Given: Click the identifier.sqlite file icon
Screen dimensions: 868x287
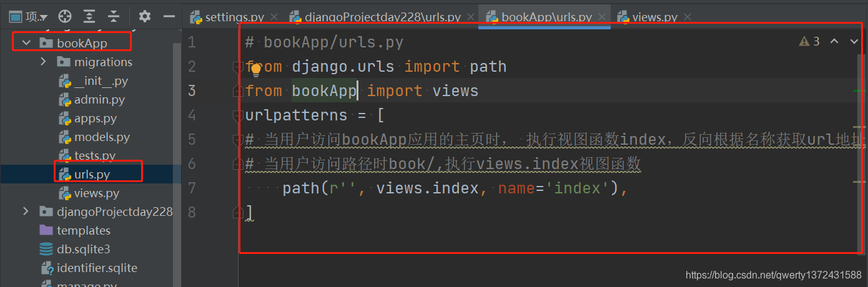Looking at the screenshot, I should pos(47,268).
